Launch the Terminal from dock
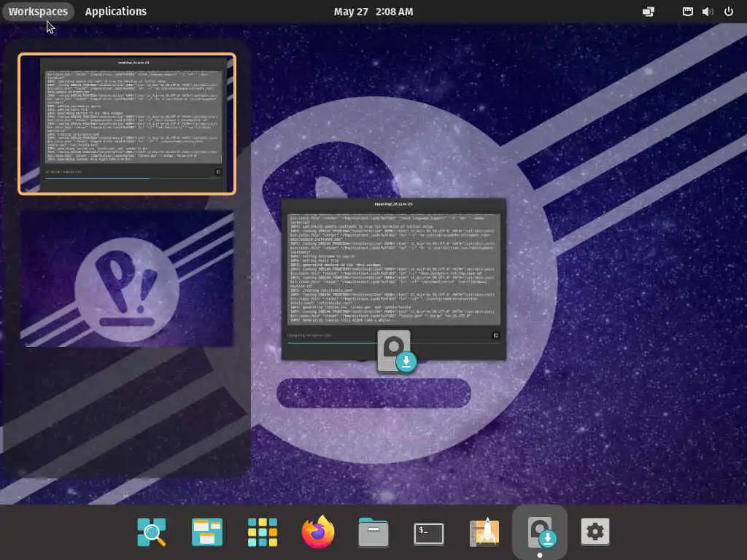The height and width of the screenshot is (560, 747). (429, 533)
